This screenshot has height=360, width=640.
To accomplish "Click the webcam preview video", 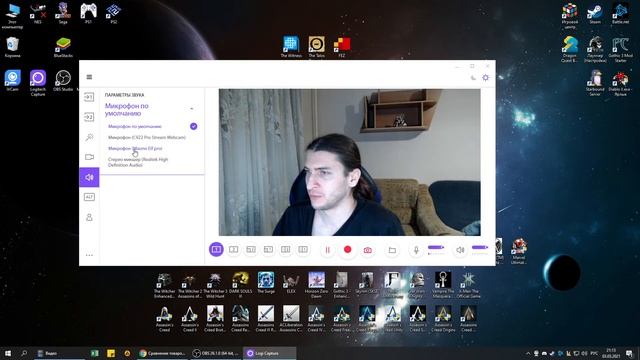I will tap(349, 162).
